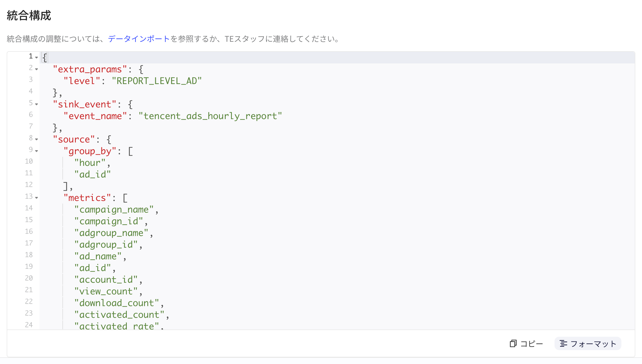The height and width of the screenshot is (364, 642).
Task: Click the "hour" entry on line 10
Action: click(90, 163)
